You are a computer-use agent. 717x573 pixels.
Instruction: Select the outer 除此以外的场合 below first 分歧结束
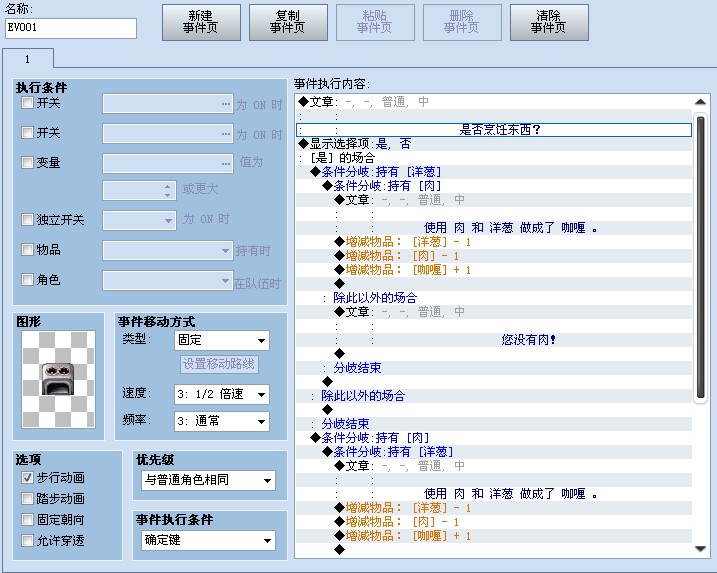tap(494, 396)
